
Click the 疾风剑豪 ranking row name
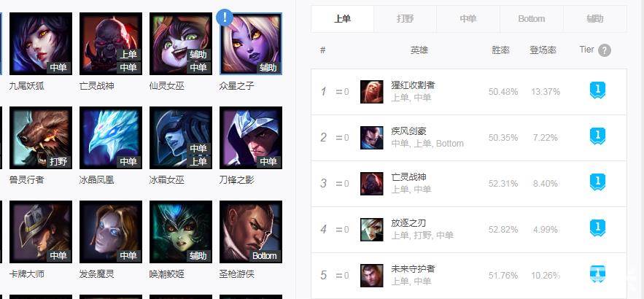pos(408,131)
